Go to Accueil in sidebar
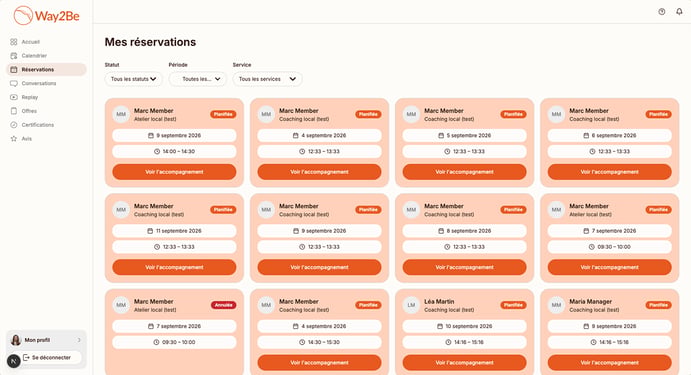The width and height of the screenshot is (691, 375). click(x=46, y=42)
